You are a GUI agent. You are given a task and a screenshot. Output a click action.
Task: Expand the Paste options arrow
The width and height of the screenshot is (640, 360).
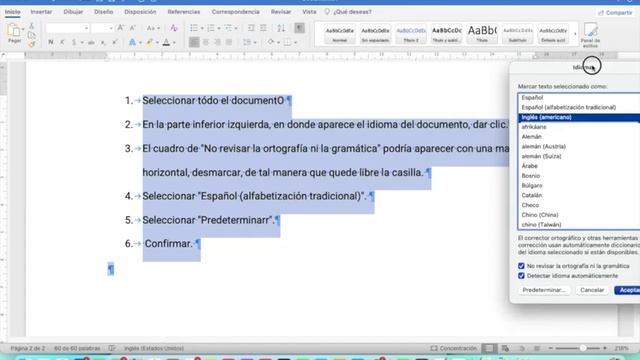23,29
